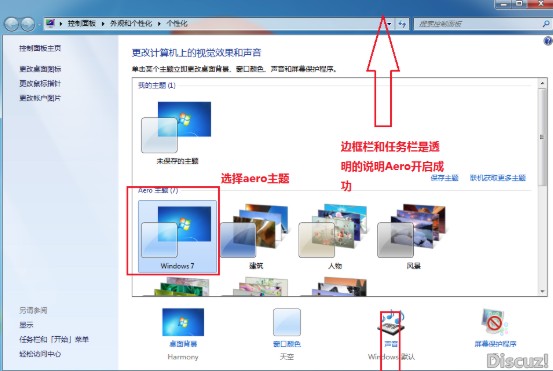
Task: Open 控制面板主页 link
Action: [x=40, y=48]
